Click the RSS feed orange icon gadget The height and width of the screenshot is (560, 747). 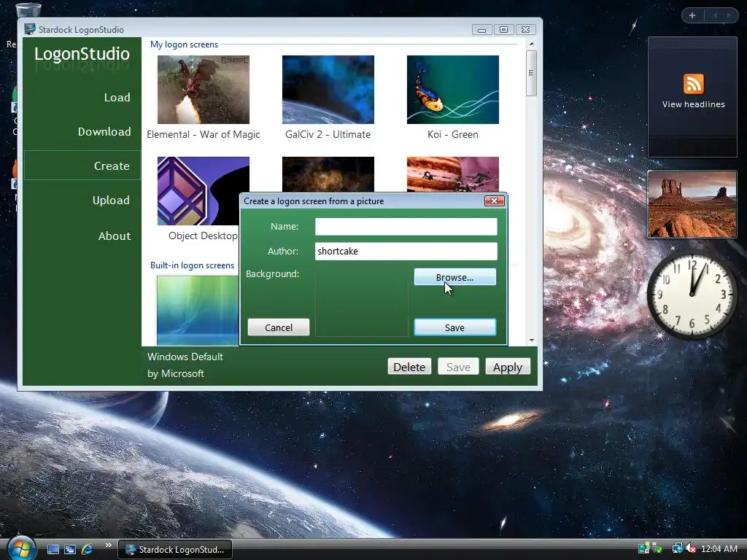pyautogui.click(x=693, y=84)
